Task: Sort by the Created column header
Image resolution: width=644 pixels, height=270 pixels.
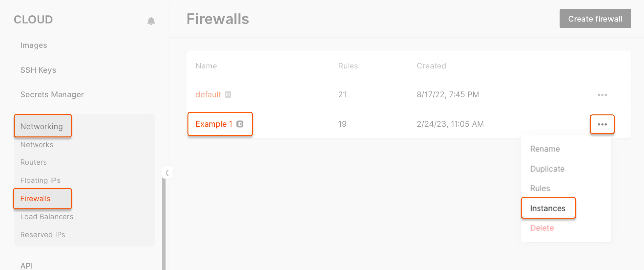Action: (x=431, y=66)
